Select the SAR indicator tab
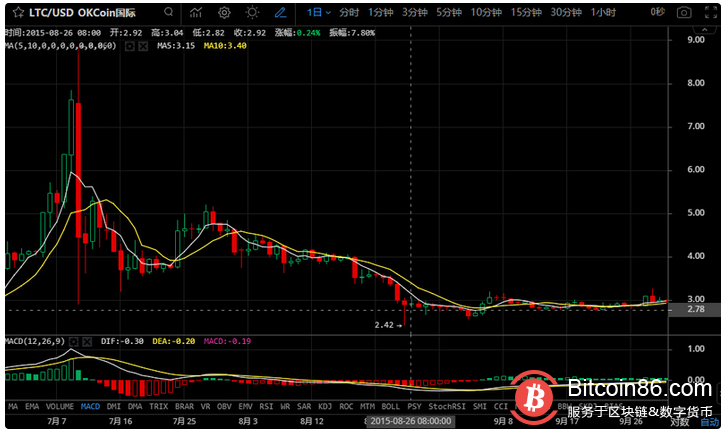Image resolution: width=723 pixels, height=432 pixels. [x=304, y=407]
